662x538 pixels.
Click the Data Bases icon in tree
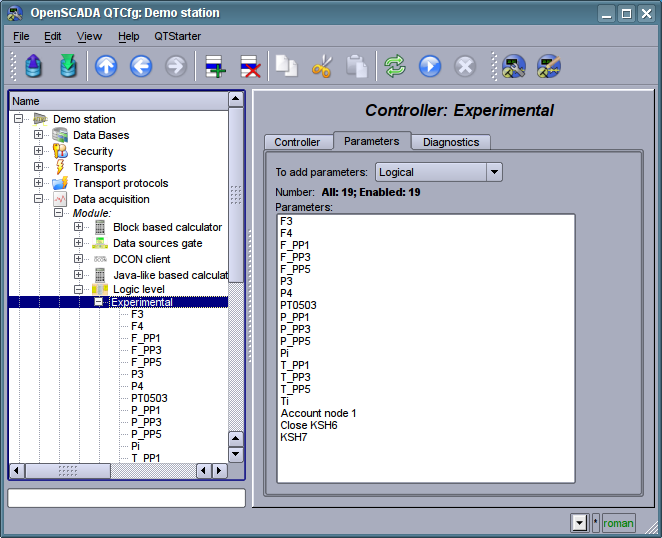click(60, 135)
